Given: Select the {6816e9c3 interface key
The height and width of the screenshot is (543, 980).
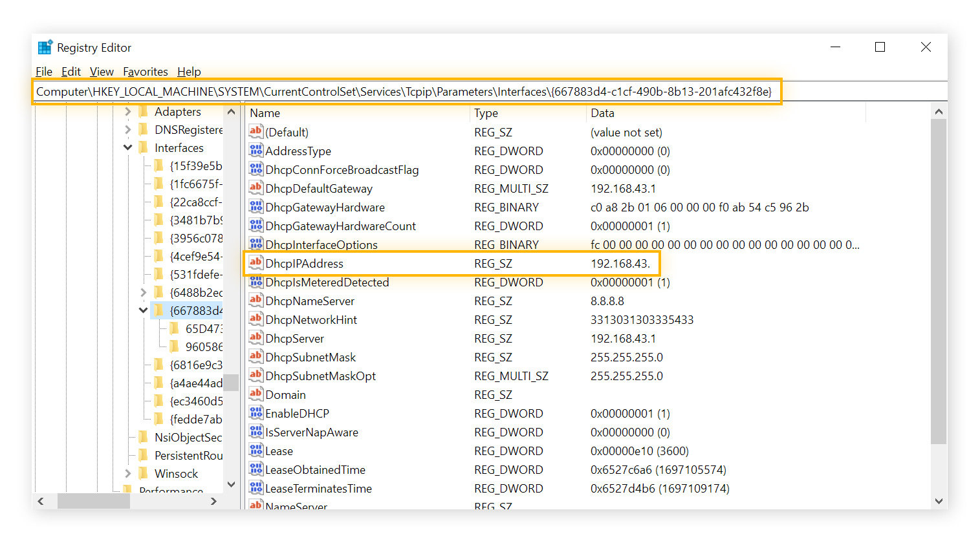Looking at the screenshot, I should 196,365.
